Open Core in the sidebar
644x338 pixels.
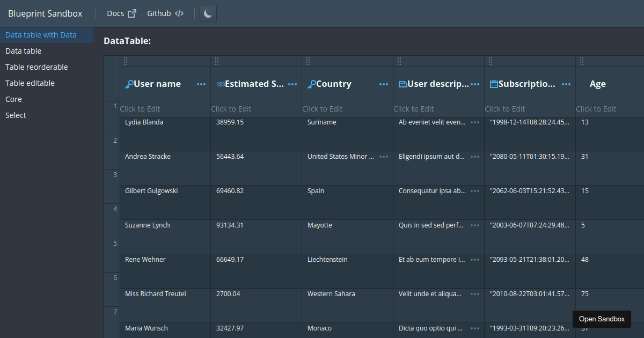click(46, 99)
